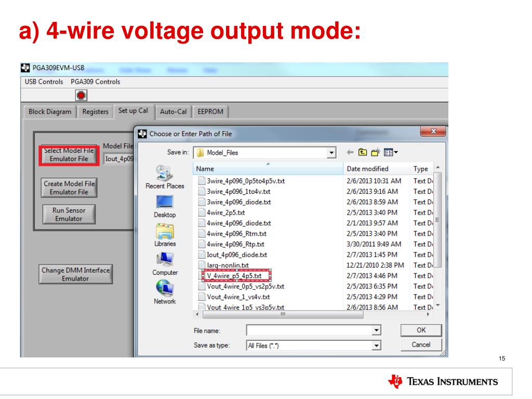Open Recent Places in dialog sidebar
The width and height of the screenshot is (532, 399).
point(165,177)
